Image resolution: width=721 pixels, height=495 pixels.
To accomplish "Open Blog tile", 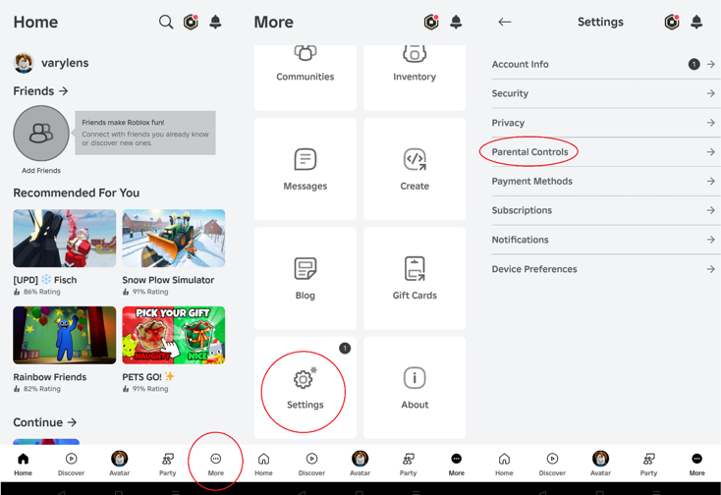I will [x=305, y=278].
